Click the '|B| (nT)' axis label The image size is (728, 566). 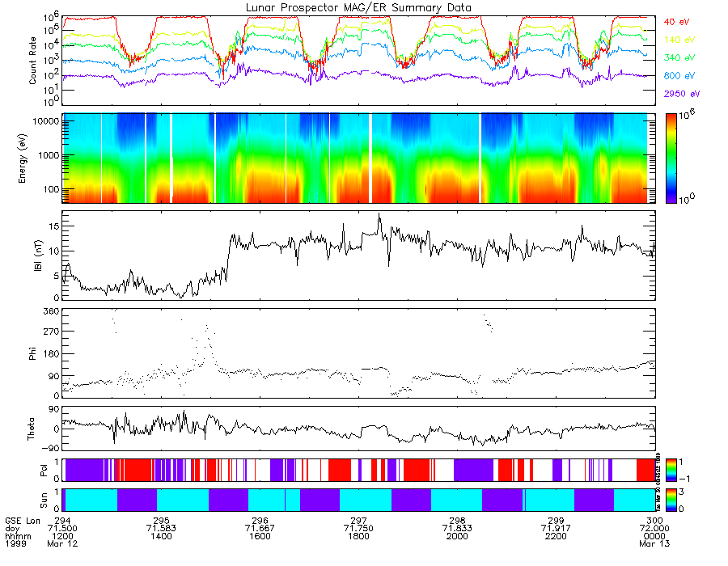click(38, 256)
